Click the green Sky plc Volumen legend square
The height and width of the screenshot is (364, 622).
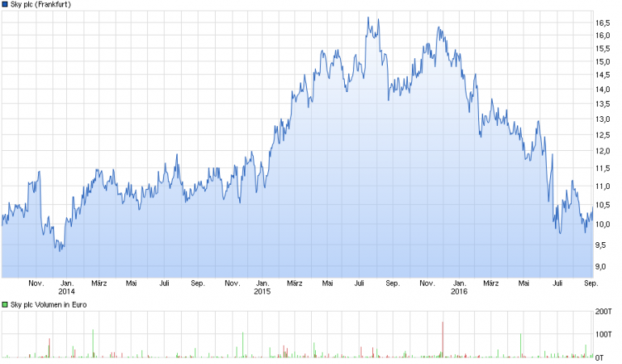(x=5, y=304)
